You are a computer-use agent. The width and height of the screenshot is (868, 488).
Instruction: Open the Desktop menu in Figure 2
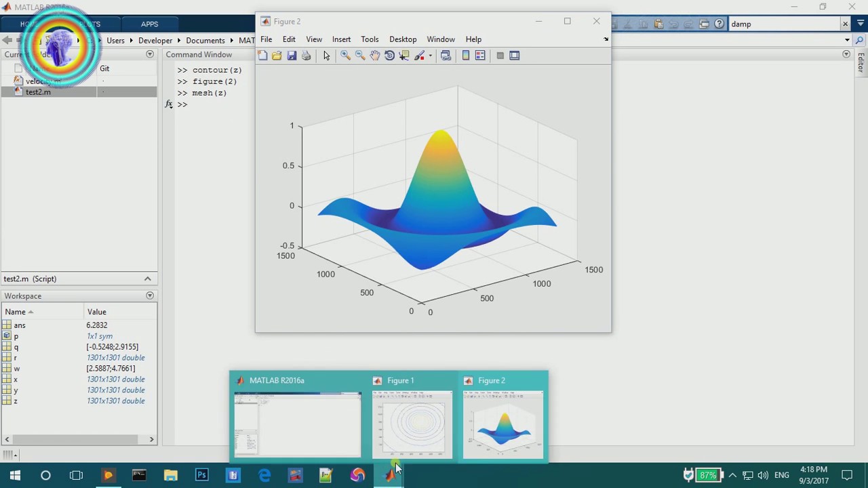(x=403, y=39)
